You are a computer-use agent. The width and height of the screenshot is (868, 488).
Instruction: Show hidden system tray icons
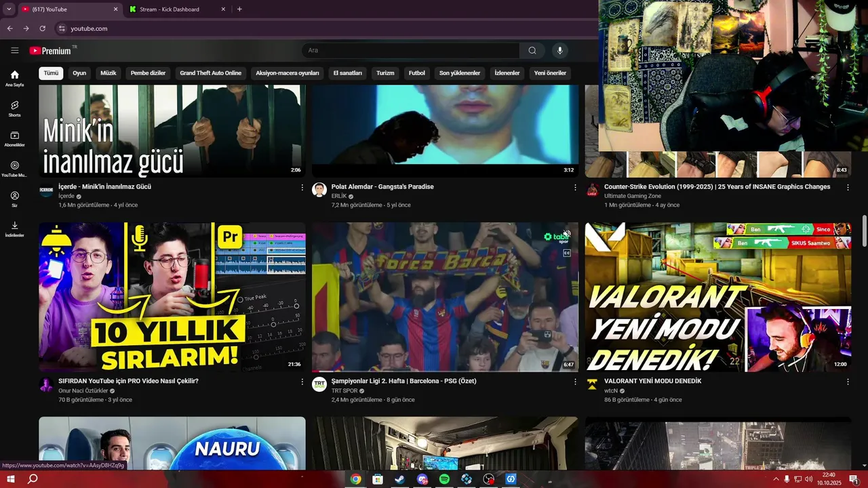(776, 479)
